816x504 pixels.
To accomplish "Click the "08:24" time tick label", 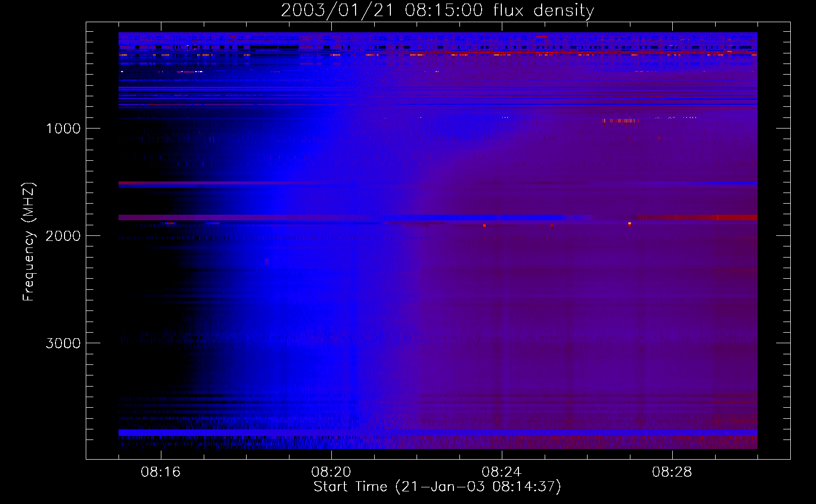I will coord(502,472).
